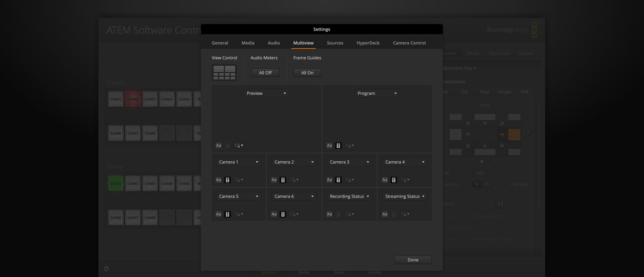644x277 pixels.
Task: Open the Camera Control settings tab
Action: 409,43
